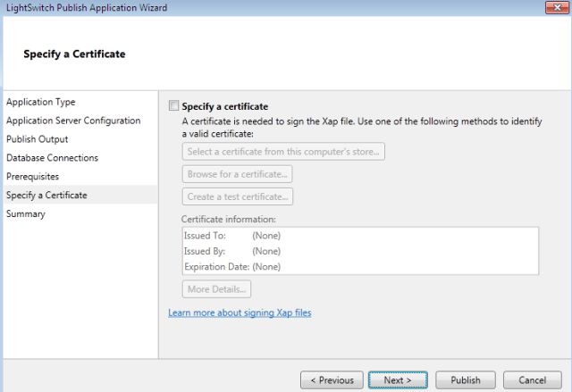Click the Specify a certificate label text
Viewport: 572px width, 392px height.
click(225, 106)
